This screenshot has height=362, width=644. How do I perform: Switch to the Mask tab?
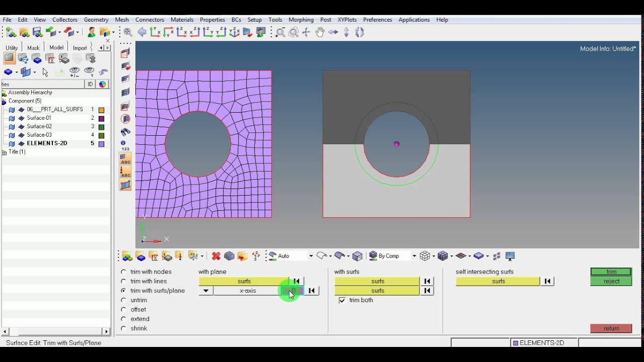33,48
